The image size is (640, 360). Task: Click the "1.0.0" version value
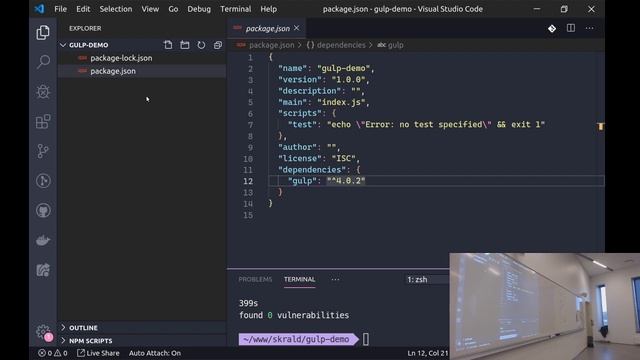click(x=349, y=80)
